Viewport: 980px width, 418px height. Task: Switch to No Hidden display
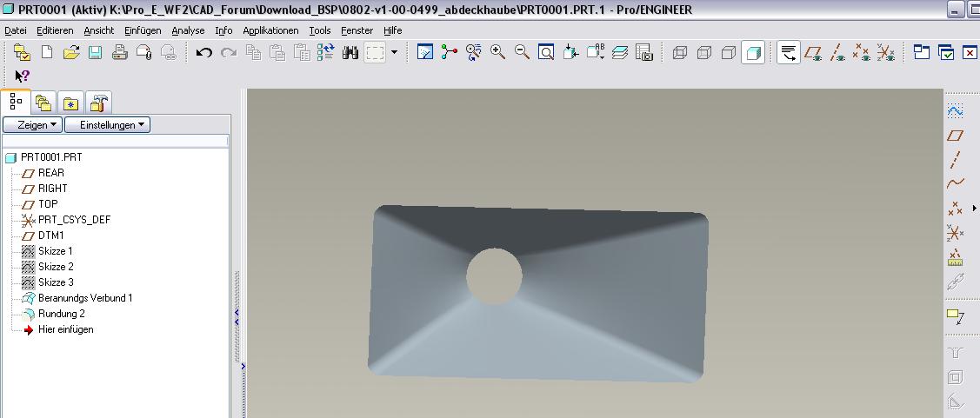[729, 53]
